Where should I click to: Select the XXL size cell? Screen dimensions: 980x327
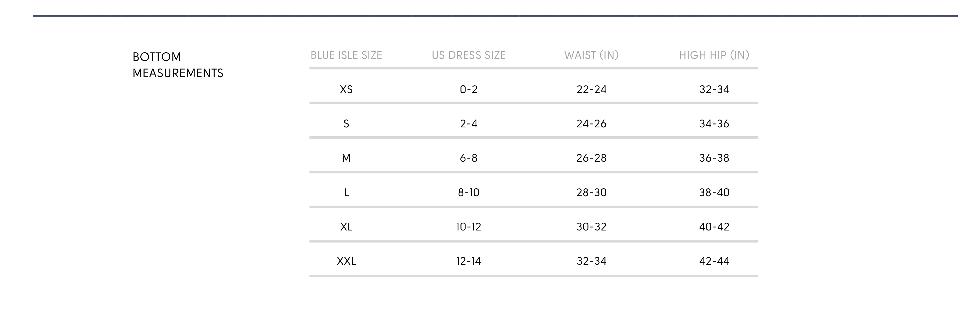point(346,261)
